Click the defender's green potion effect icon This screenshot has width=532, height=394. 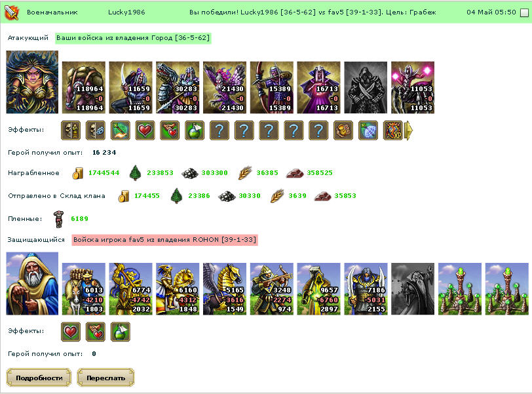click(120, 332)
